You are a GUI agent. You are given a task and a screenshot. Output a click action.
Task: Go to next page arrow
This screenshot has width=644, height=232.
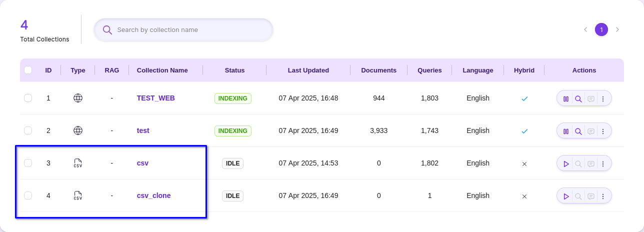pyautogui.click(x=617, y=29)
